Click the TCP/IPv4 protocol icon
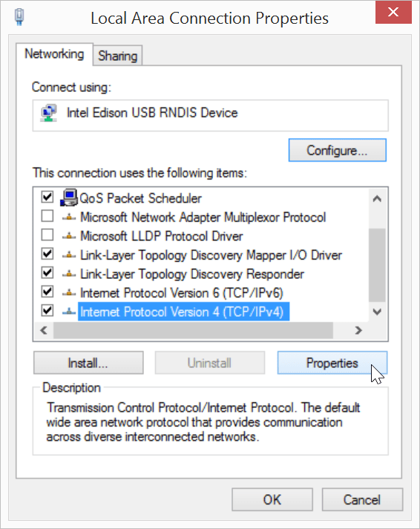Viewport: 420px width, 529px height. [x=69, y=312]
